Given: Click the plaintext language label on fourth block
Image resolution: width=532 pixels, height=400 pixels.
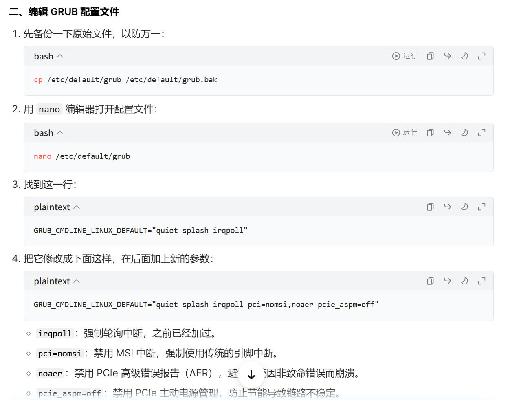Looking at the screenshot, I should pos(52,281).
